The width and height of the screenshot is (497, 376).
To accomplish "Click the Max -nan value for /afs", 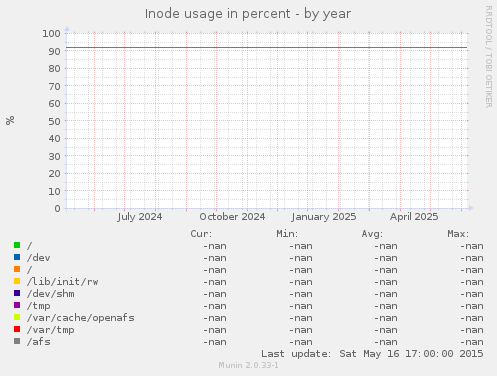I will pos(472,342).
